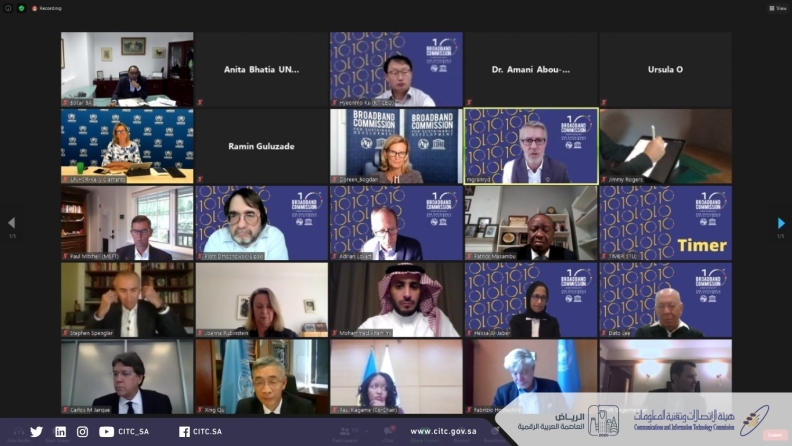
Task: Click the Facebook icon beside CITC.SA
Action: (x=184, y=431)
